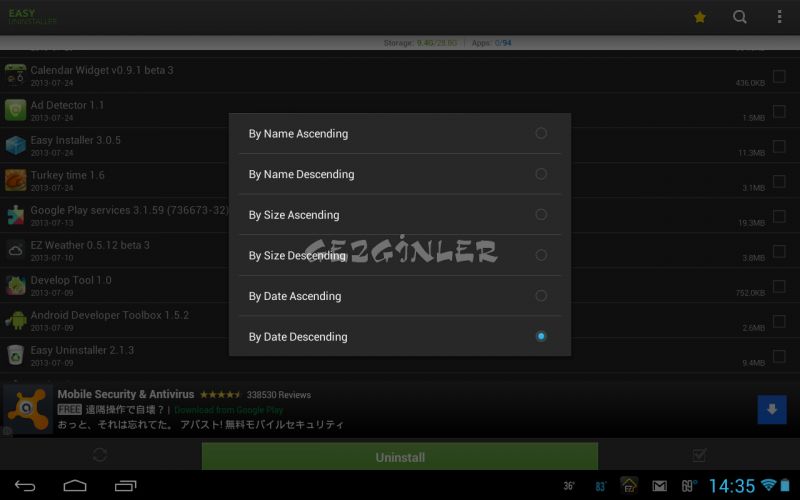800x500 pixels.
Task: Click the Google Play services puzzle icon
Action: 15,215
